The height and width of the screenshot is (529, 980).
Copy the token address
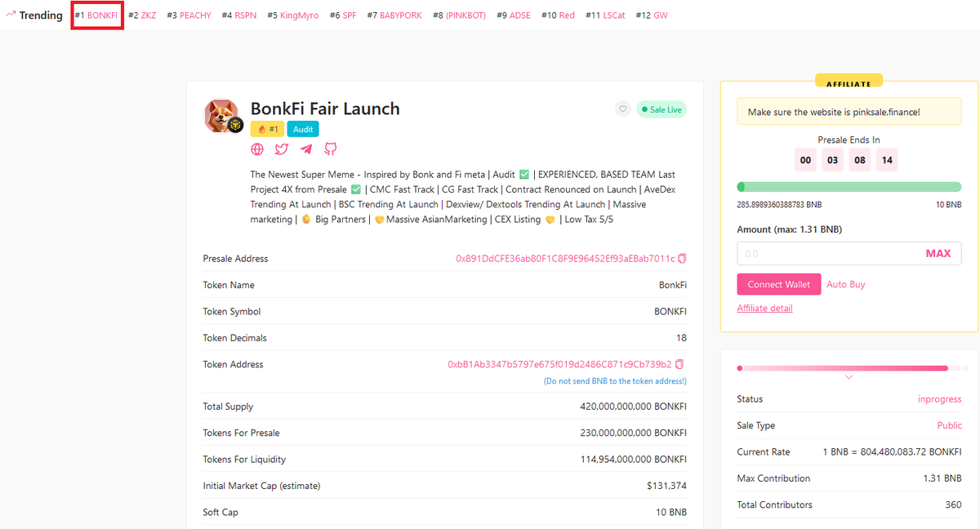pos(679,364)
